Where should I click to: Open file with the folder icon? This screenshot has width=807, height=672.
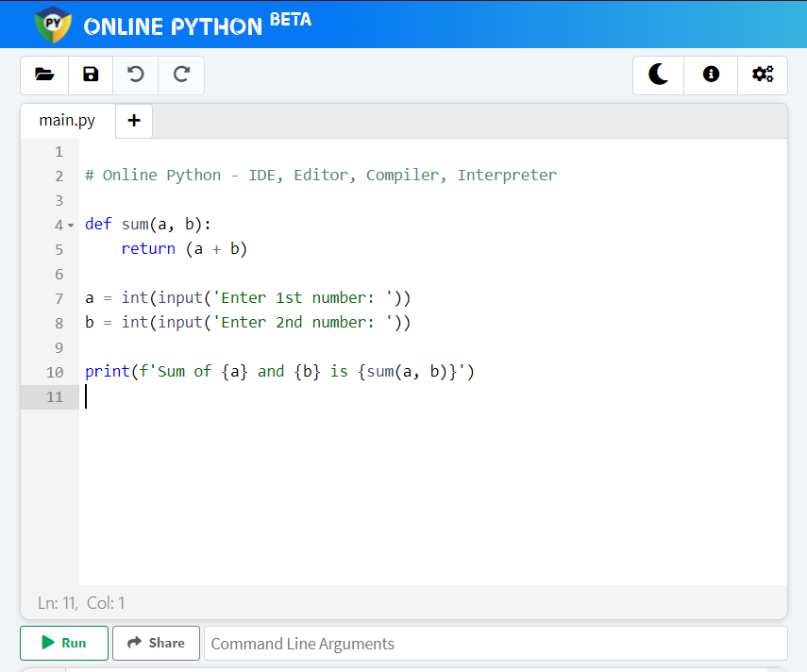pos(44,76)
